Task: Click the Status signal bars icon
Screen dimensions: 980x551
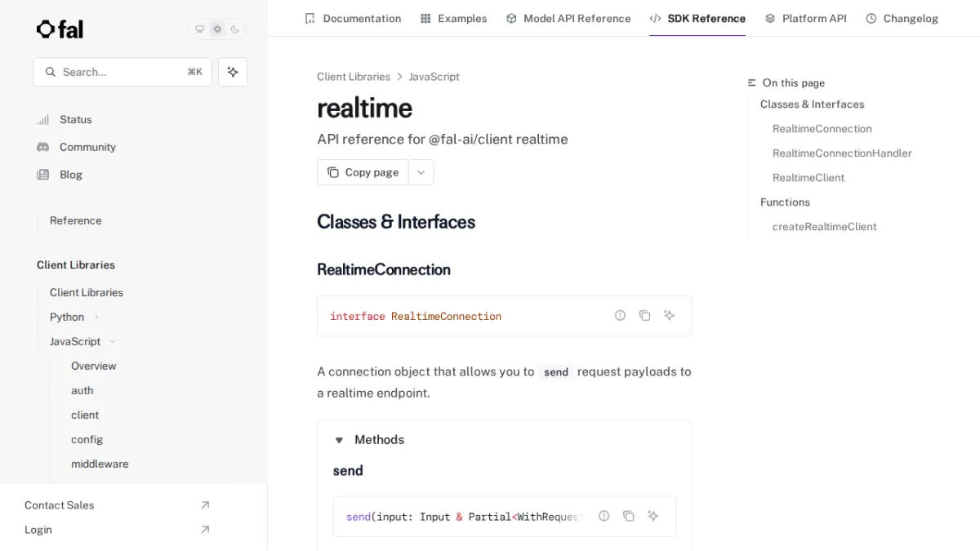Action: [x=43, y=119]
